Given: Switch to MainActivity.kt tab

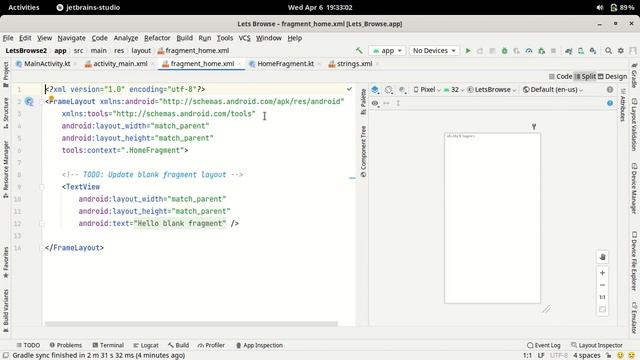Looking at the screenshot, I should tap(43, 64).
